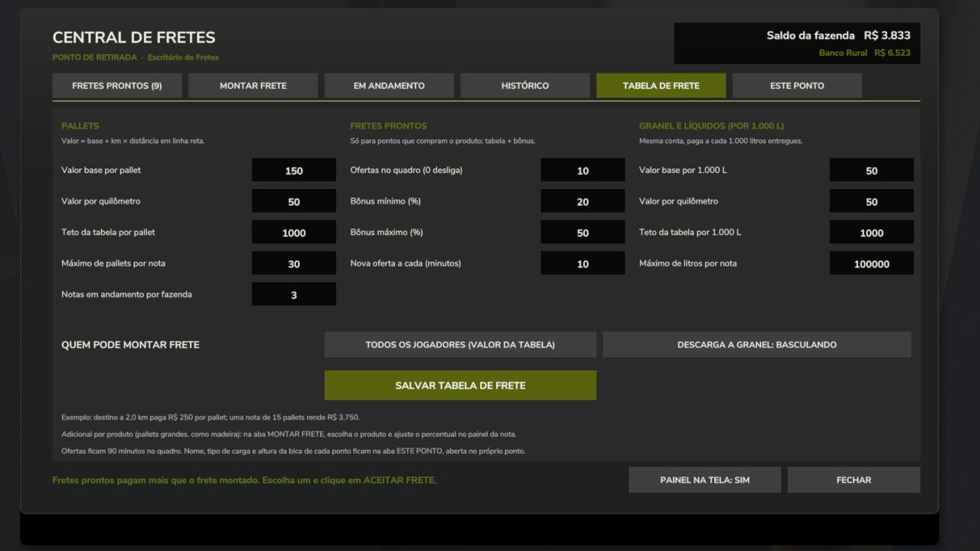Viewport: 980px width, 551px height.
Task: Click the example line starting with "Exemplo: destino a 2,0 km"
Action: (x=211, y=417)
